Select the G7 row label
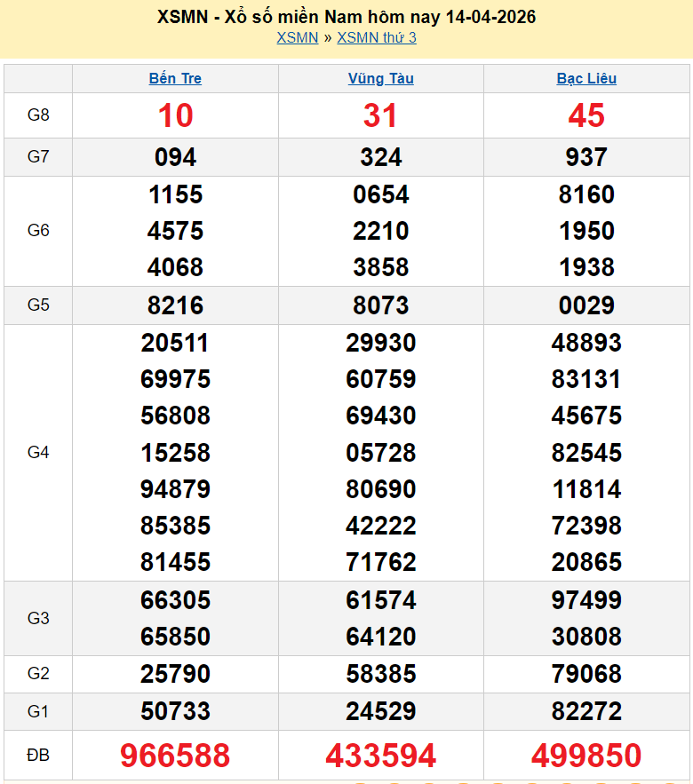 coord(38,157)
